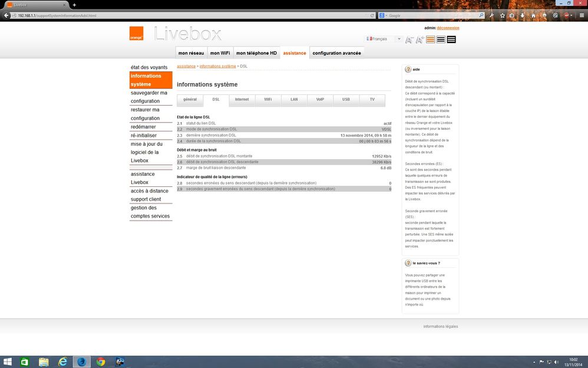588x368 pixels.
Task: Select the black high-contrast theme swatch
Action: tap(451, 40)
